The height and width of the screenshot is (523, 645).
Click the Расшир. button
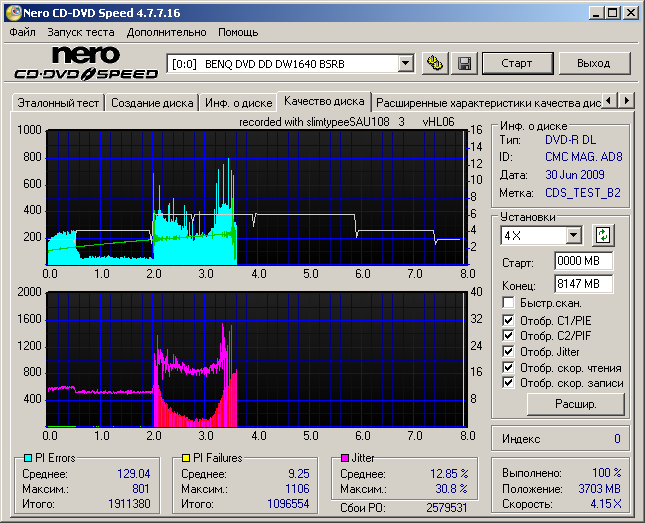click(x=575, y=404)
